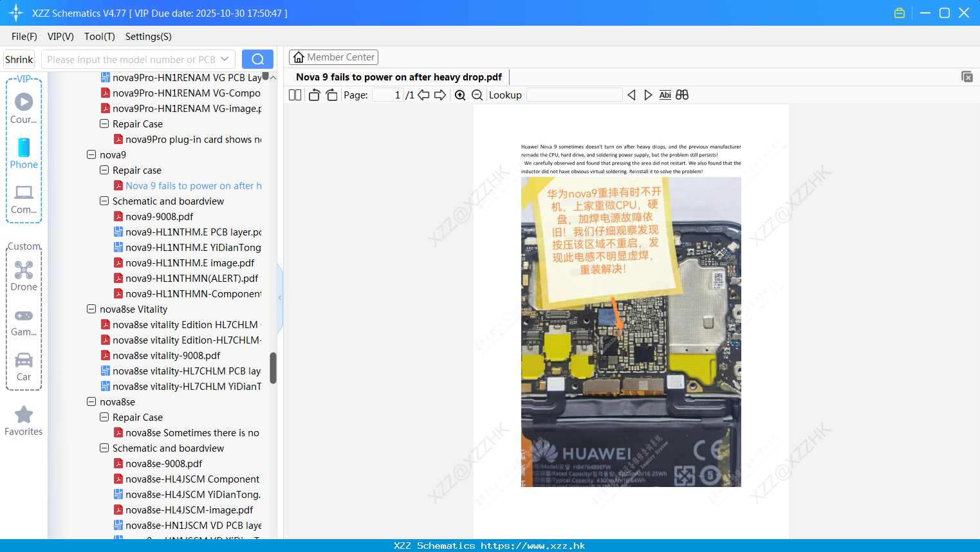
Task: Open VIP(V) menu
Action: coord(60,37)
